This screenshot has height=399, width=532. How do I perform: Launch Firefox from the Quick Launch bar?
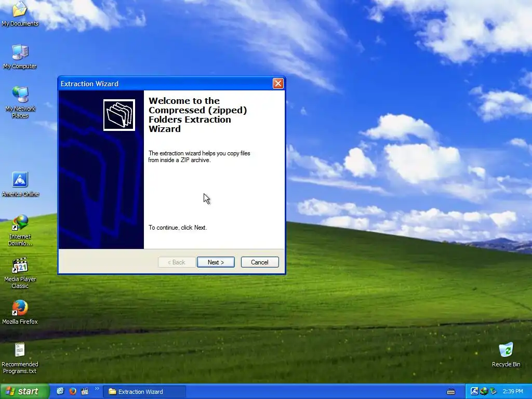pos(73,391)
